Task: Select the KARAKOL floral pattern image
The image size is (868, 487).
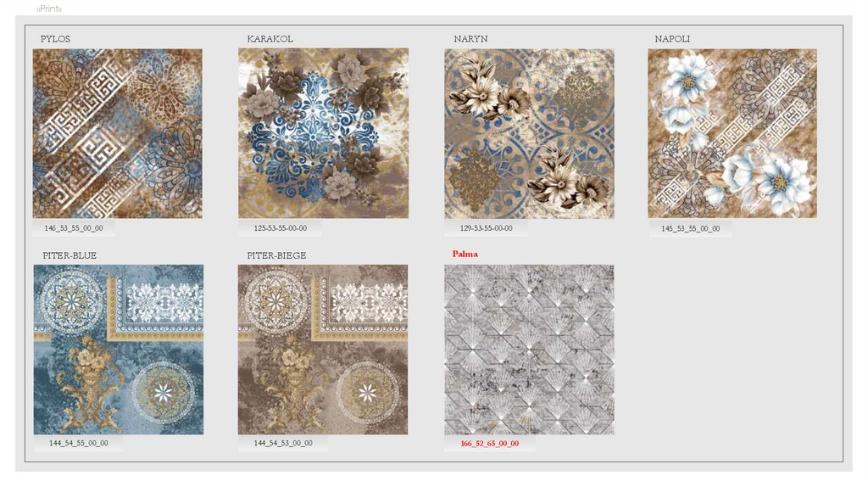Action: [x=323, y=133]
